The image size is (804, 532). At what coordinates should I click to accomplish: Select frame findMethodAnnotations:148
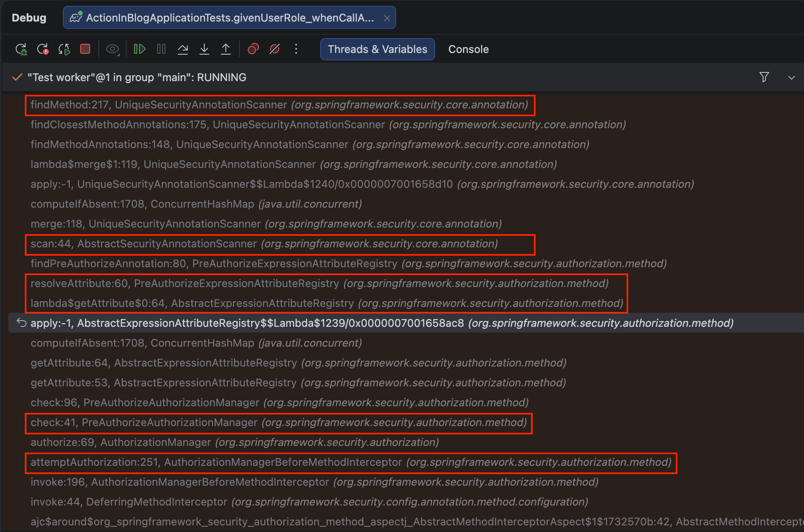(x=310, y=144)
